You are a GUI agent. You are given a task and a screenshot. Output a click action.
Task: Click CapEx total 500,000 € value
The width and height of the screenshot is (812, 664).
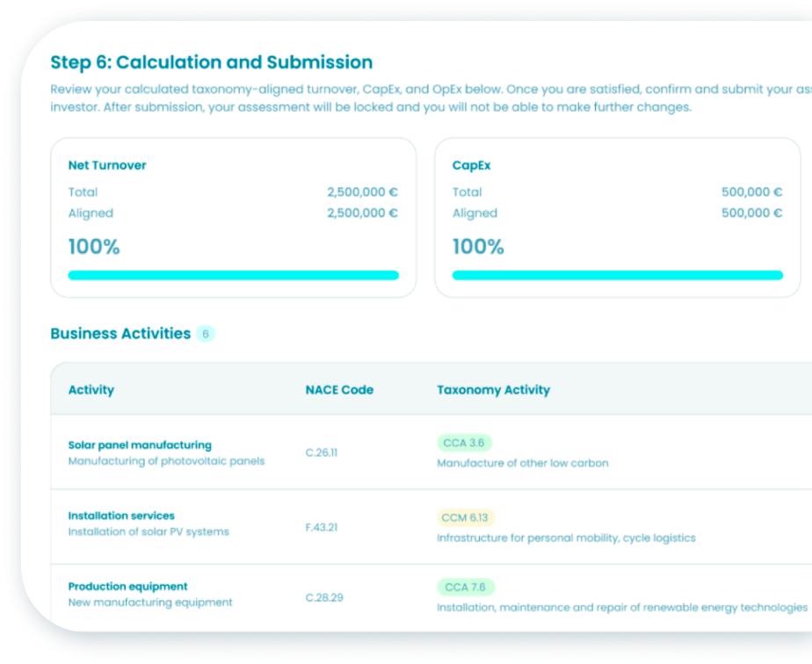(752, 192)
